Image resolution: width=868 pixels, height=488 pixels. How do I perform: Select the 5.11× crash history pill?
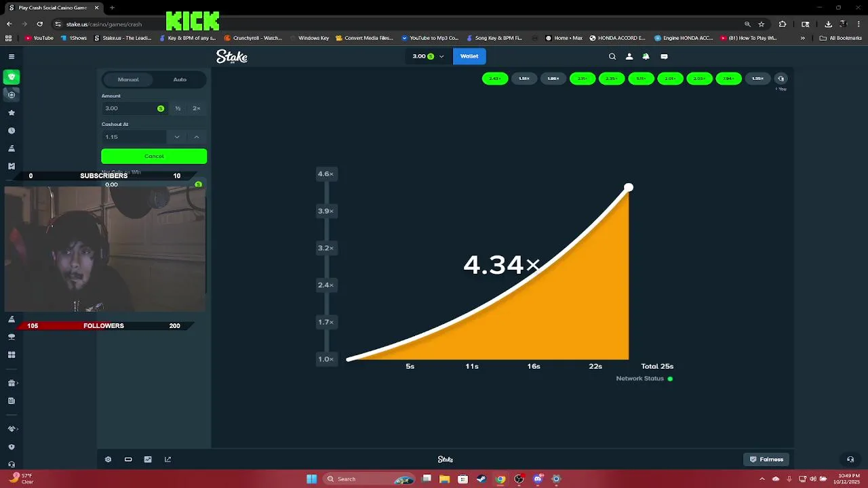pyautogui.click(x=641, y=79)
